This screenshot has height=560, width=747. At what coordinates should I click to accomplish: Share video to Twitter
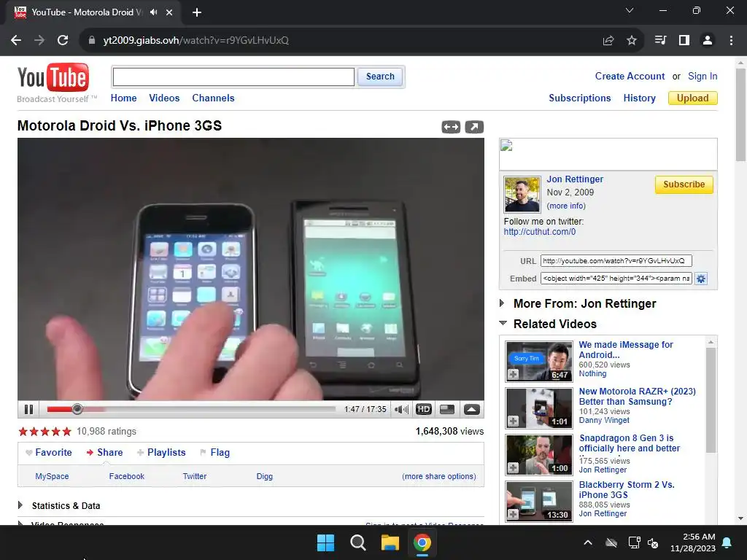[195, 476]
